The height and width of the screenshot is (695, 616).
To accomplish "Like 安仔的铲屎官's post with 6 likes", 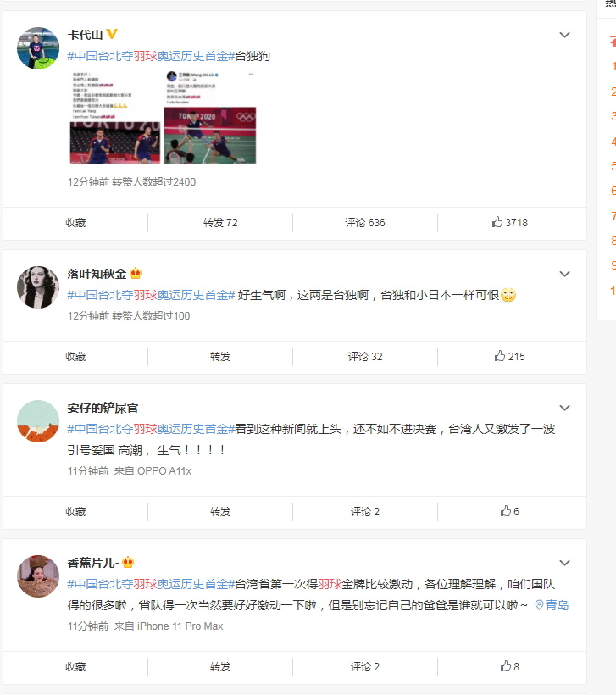I will point(509,511).
